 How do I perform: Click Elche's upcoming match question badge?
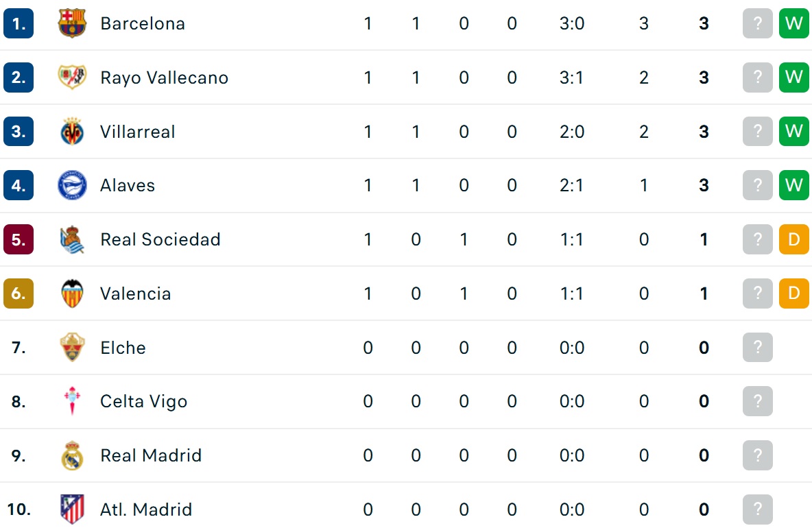[x=758, y=348]
